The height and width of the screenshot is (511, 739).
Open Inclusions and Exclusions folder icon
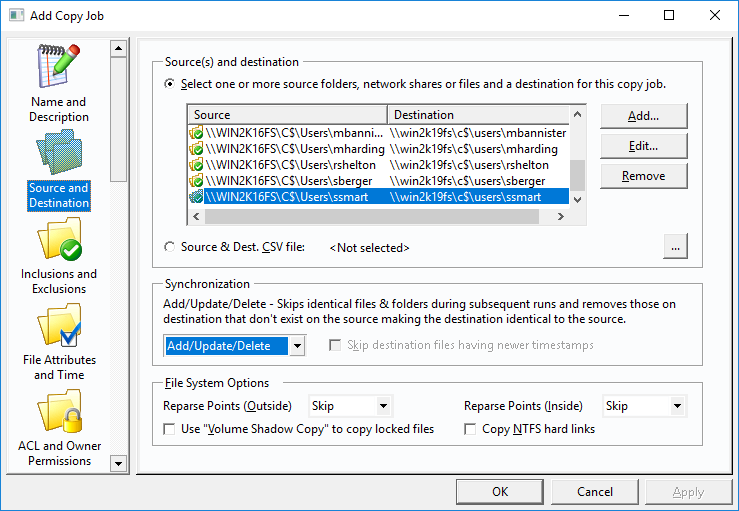click(59, 239)
